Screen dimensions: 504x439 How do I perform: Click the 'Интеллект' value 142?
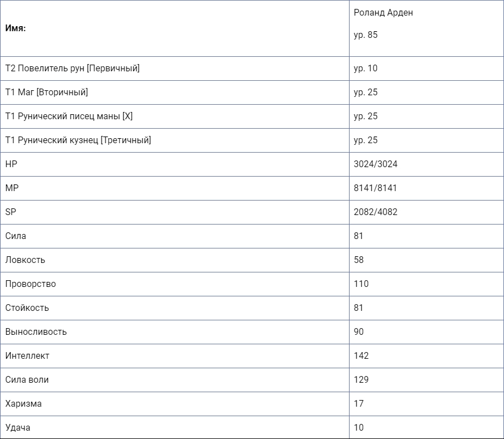(361, 355)
